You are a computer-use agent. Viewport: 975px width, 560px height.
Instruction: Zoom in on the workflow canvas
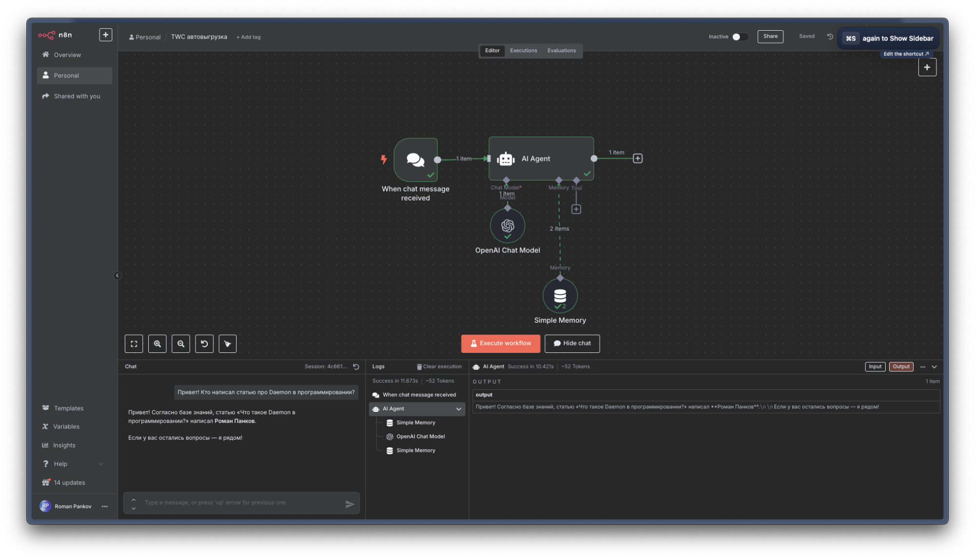tap(157, 344)
